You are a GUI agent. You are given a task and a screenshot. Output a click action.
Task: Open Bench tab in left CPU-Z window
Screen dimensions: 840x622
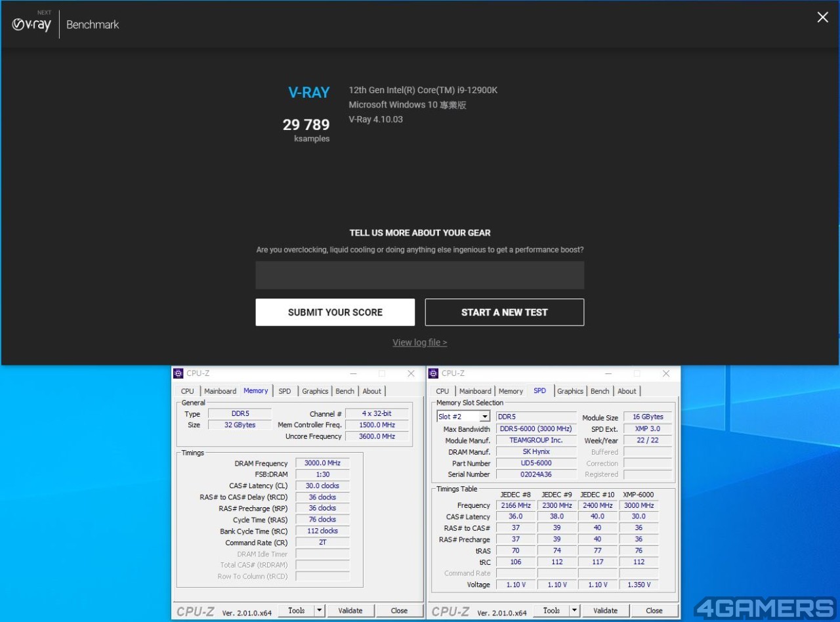pyautogui.click(x=345, y=391)
